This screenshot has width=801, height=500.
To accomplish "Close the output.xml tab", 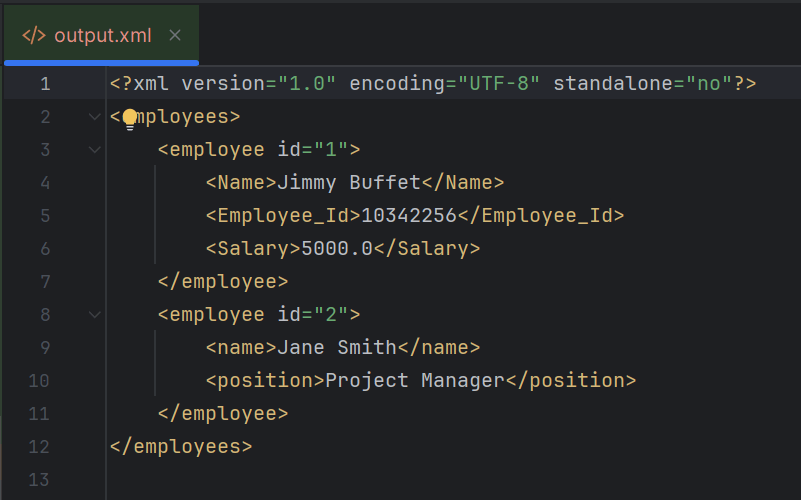I will pos(175,35).
